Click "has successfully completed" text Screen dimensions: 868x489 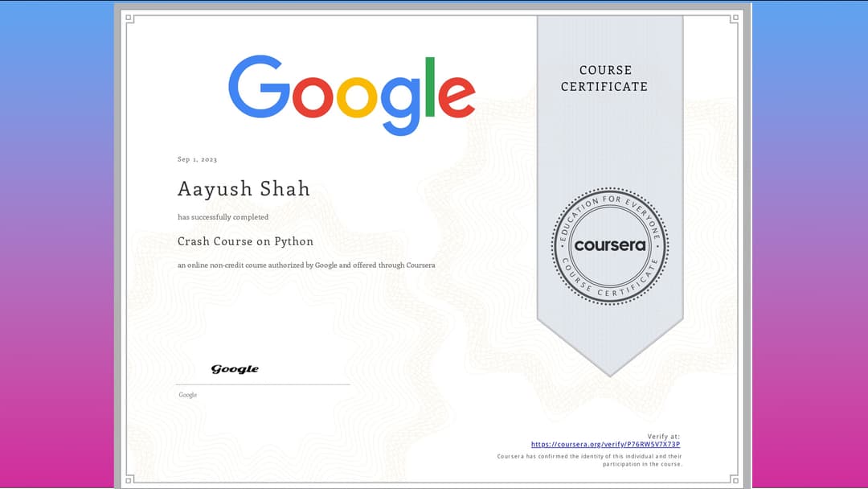(x=223, y=217)
